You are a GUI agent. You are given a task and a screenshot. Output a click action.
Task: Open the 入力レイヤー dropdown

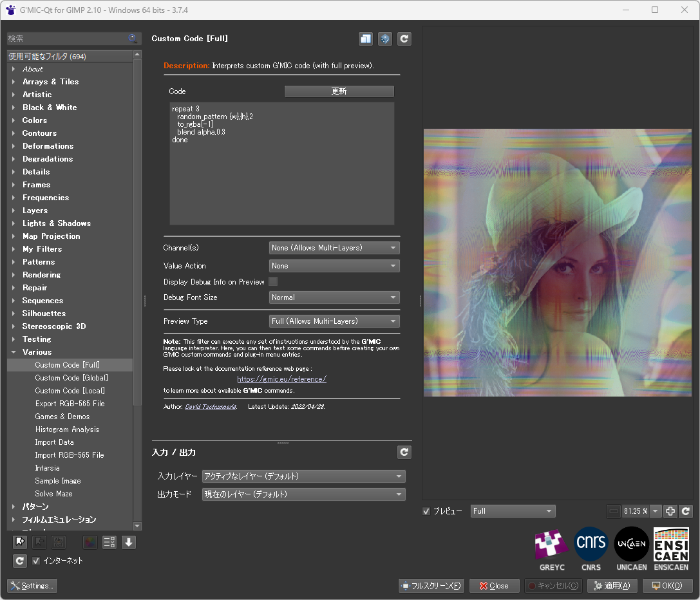303,476
